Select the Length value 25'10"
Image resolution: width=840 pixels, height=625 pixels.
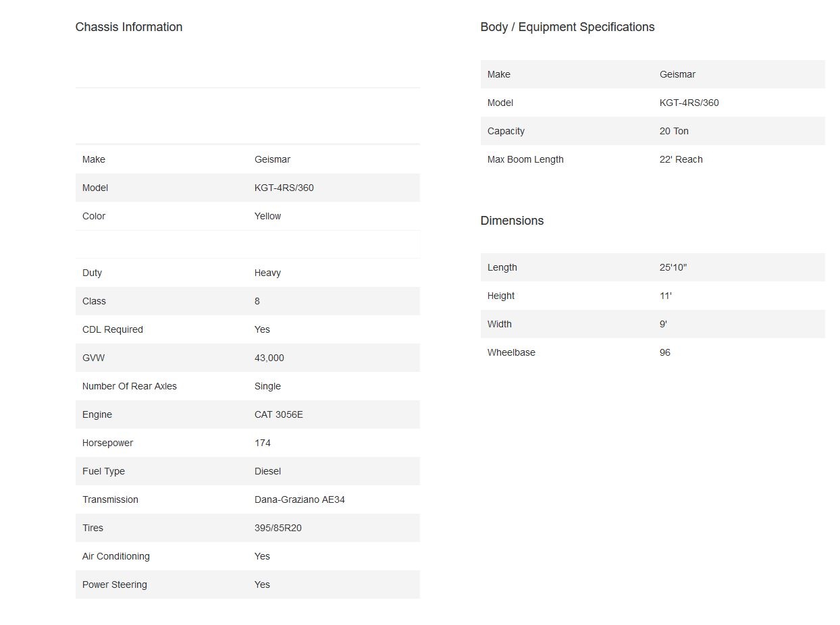coord(673,267)
